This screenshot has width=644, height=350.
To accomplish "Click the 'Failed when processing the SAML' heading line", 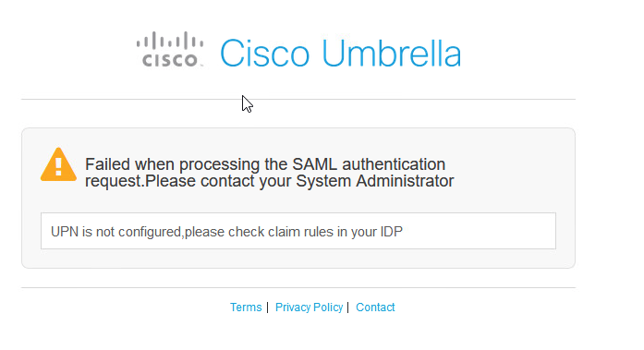I will click(265, 164).
